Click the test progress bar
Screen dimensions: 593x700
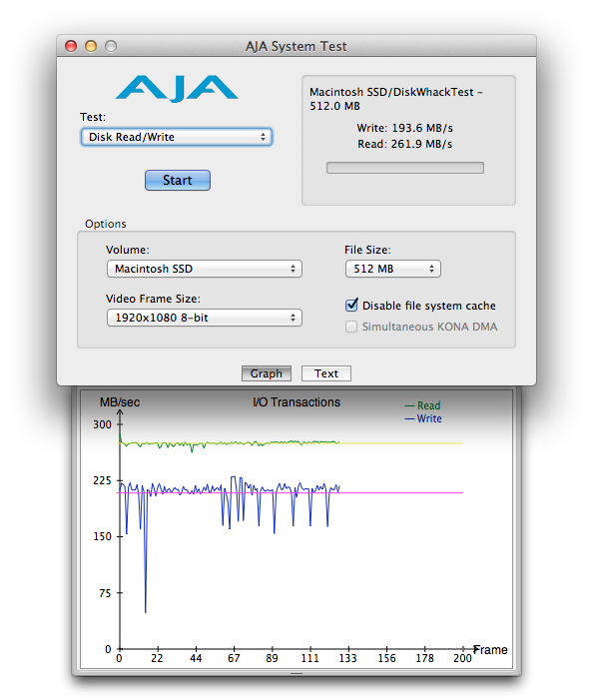point(404,168)
